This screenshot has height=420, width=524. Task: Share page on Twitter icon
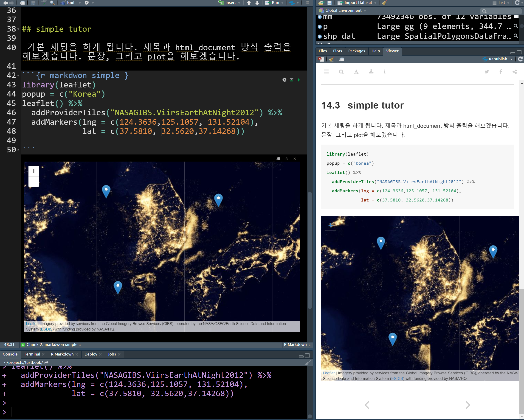pos(487,72)
